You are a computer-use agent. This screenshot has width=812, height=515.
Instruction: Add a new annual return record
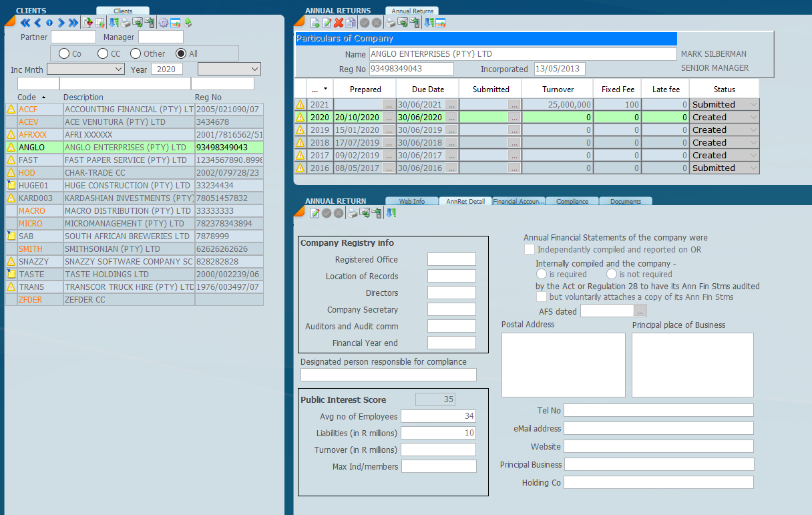click(315, 23)
